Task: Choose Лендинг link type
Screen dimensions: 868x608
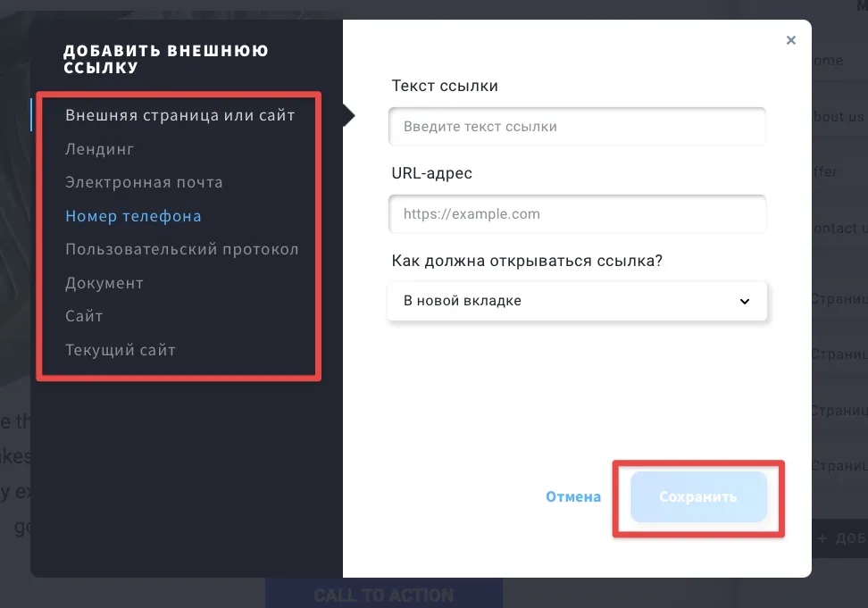Action: point(100,149)
